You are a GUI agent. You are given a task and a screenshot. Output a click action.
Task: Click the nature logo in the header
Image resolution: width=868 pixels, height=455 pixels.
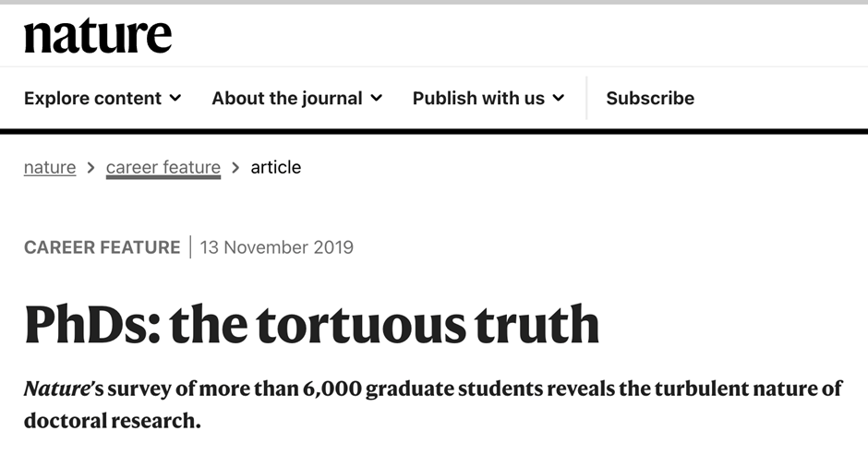(x=98, y=36)
